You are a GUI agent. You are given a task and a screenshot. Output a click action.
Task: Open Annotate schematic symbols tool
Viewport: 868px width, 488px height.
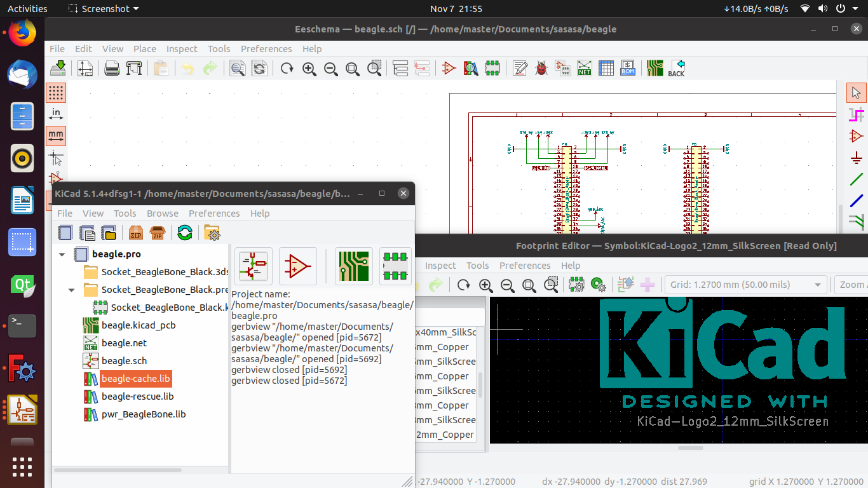[520, 68]
